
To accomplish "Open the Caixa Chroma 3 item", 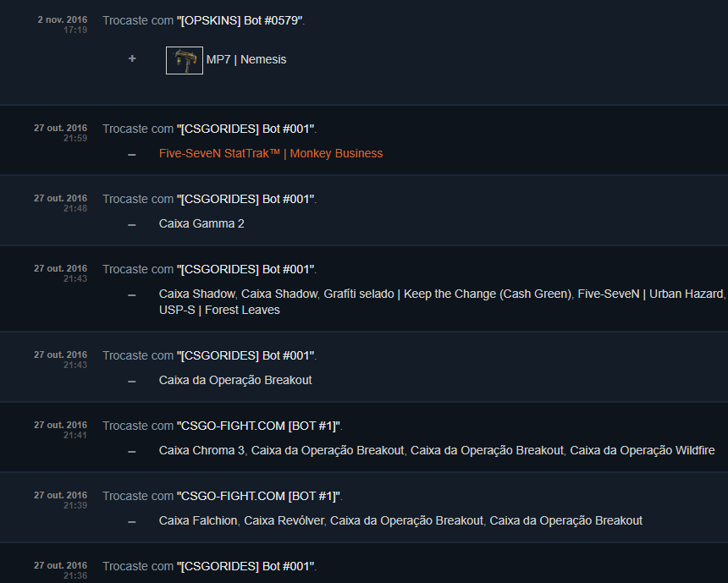I will point(201,451).
